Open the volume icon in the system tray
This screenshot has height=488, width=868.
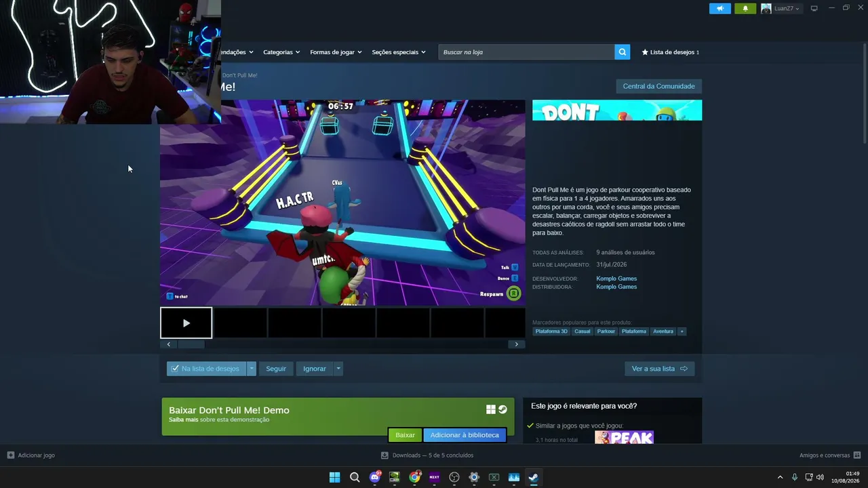click(820, 477)
